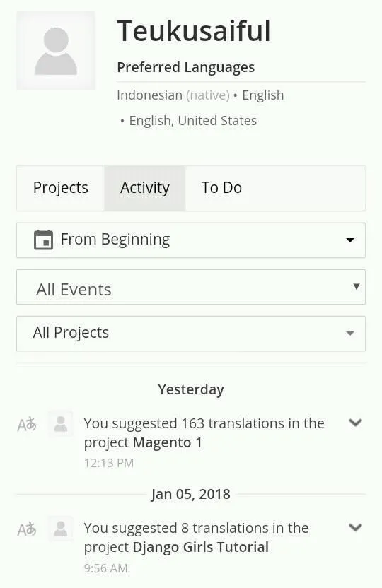
Task: Click the calendar icon beside From Beginning
Action: tap(44, 240)
